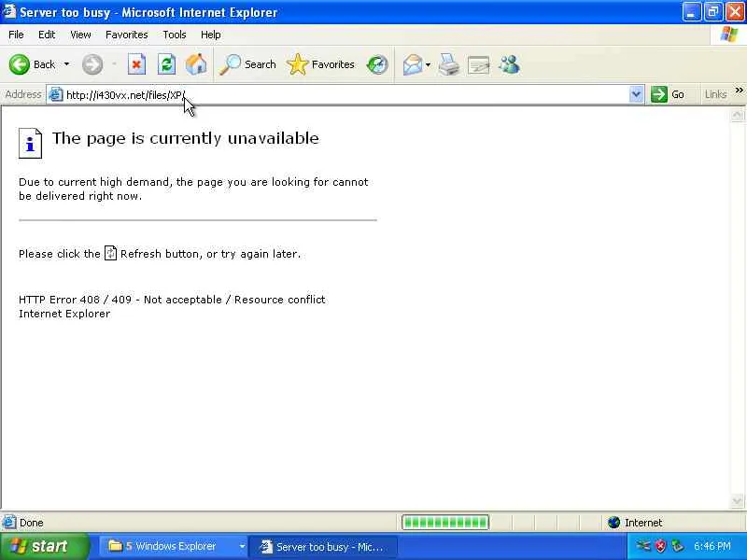Expand the Windows Explorer group dropdown arrow
This screenshot has height=560, width=747.
pos(242,546)
